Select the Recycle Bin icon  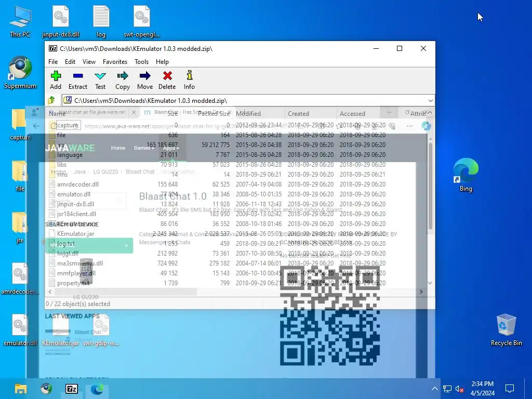(506, 329)
